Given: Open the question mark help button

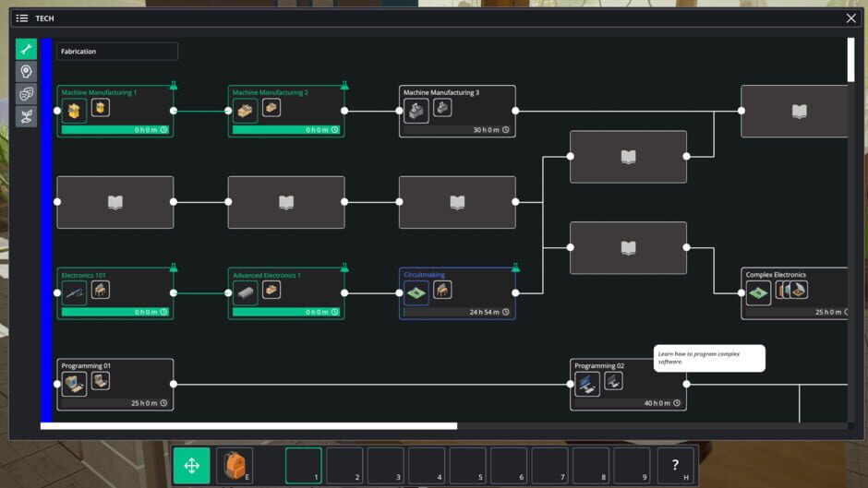Looking at the screenshot, I should (x=675, y=466).
